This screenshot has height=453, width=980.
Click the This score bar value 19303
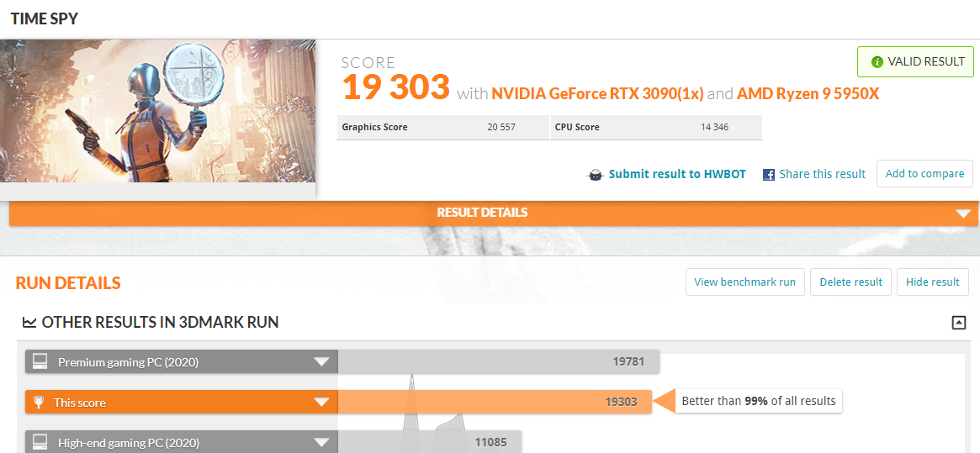point(622,402)
